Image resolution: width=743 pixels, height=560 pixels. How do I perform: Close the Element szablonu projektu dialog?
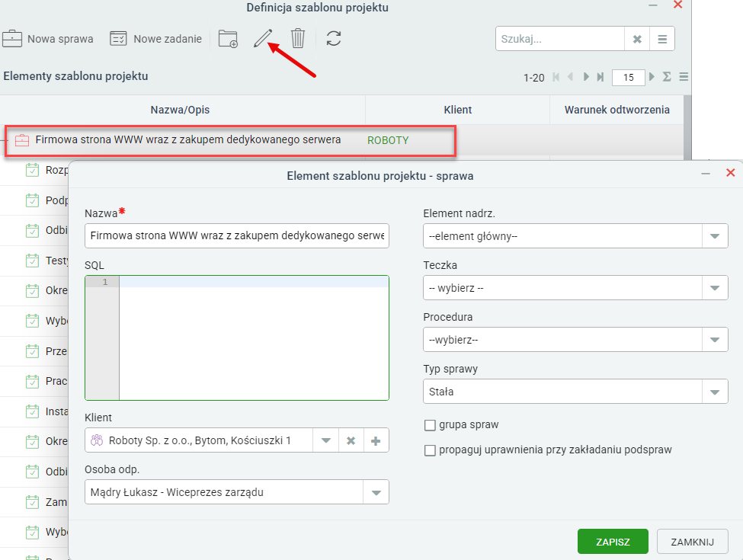[x=731, y=173]
